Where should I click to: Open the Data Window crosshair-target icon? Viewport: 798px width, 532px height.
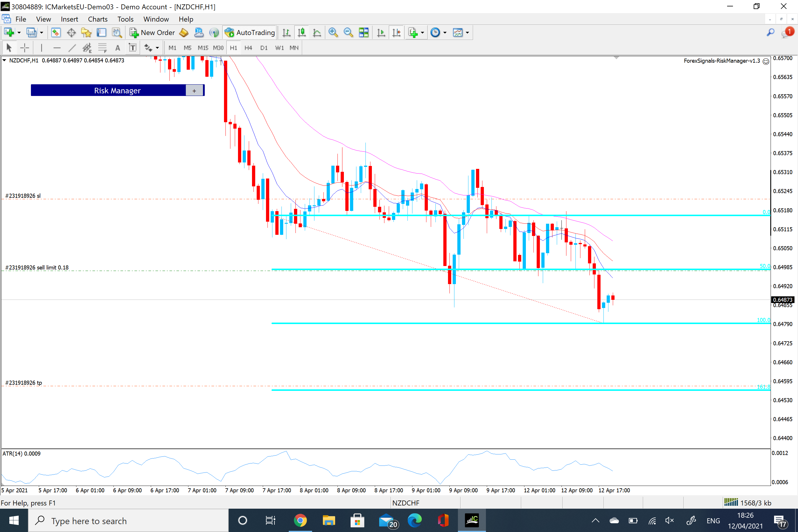tap(71, 33)
